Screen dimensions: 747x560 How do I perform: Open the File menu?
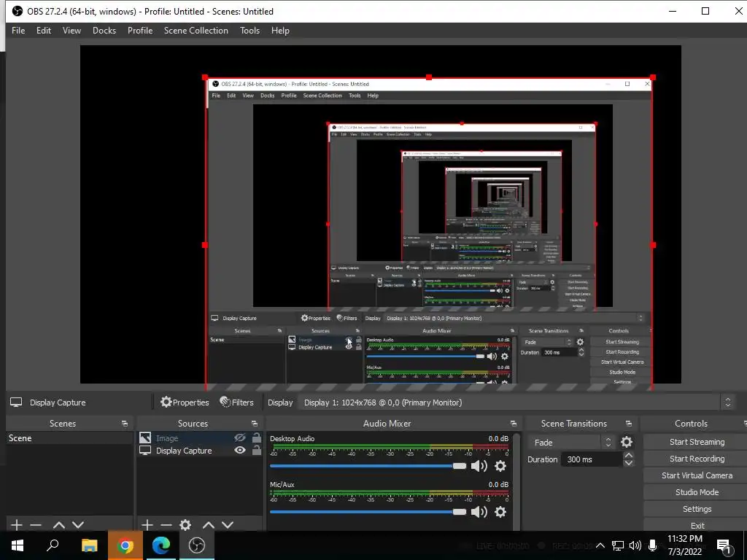point(18,31)
